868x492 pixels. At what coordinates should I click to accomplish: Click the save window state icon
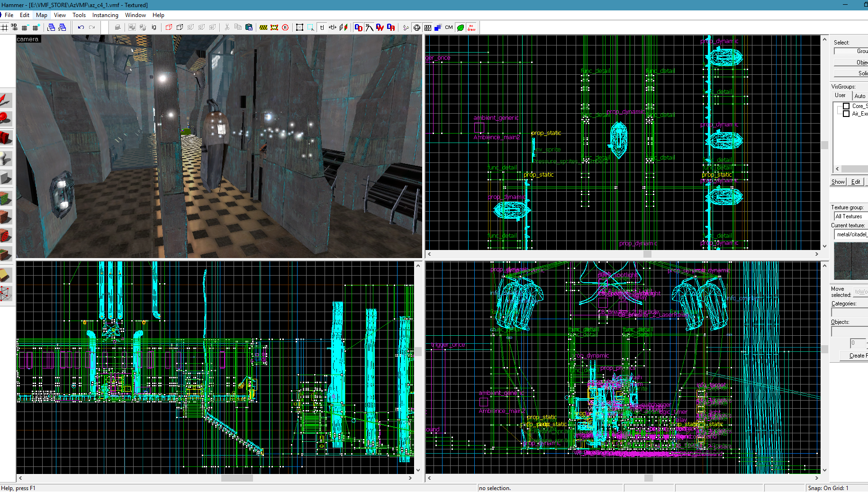click(x=62, y=27)
